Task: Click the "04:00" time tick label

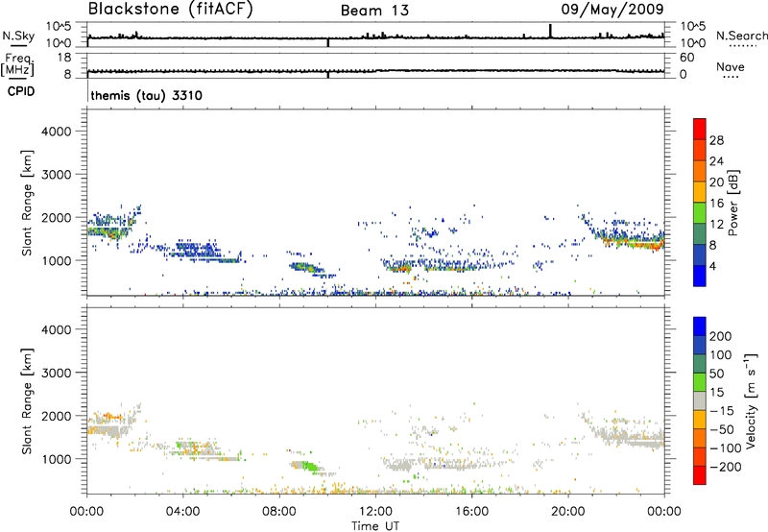Action: pos(182,512)
